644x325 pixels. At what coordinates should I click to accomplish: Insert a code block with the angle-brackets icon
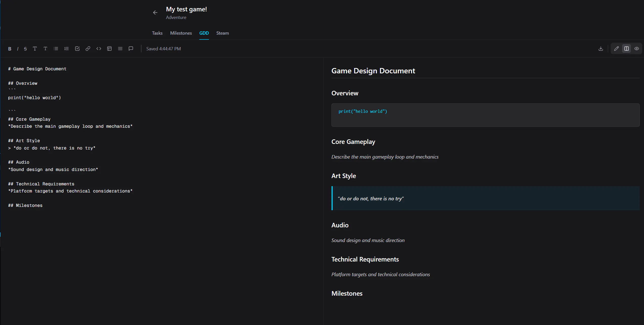point(99,49)
